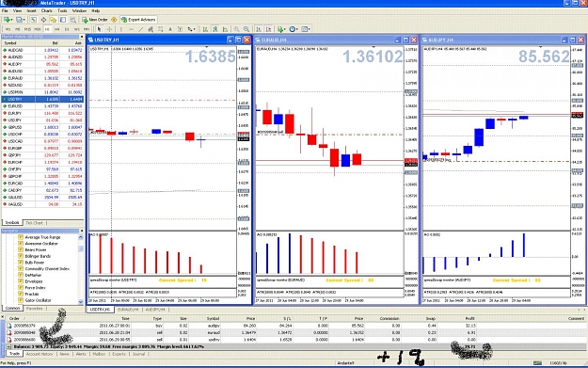Toggle the Navigator panel icon
The width and height of the screenshot is (588, 368).
[53, 20]
